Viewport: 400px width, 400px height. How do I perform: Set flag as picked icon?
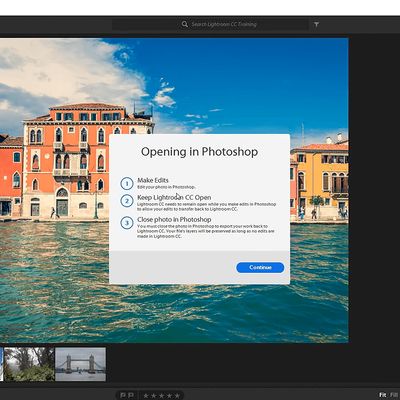coord(123,395)
